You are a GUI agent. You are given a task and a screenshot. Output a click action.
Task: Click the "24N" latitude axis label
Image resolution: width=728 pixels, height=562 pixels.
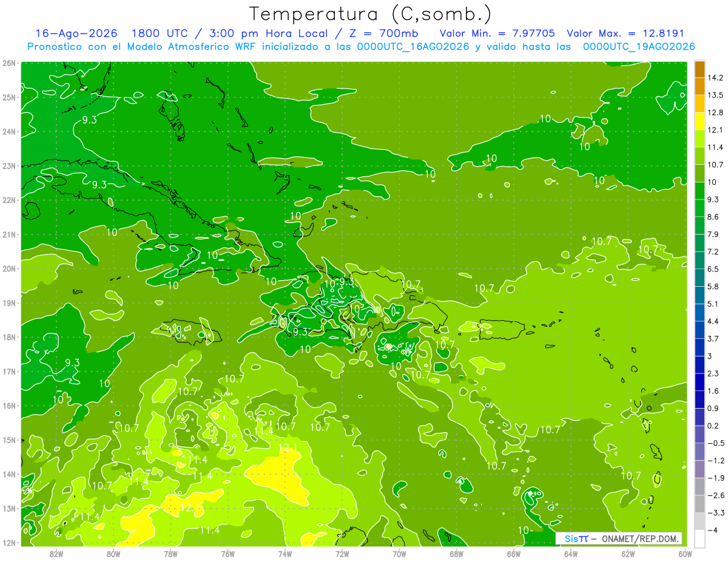point(9,132)
